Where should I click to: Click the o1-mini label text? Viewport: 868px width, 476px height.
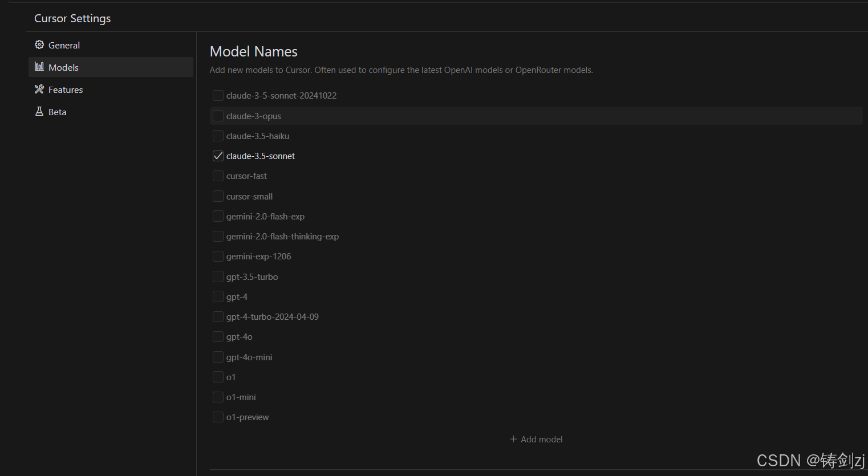[241, 397]
